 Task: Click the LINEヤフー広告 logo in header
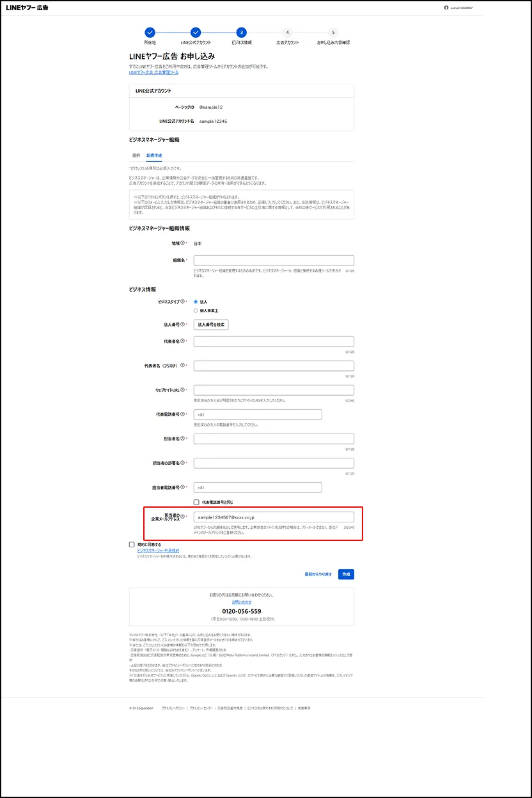27,8
